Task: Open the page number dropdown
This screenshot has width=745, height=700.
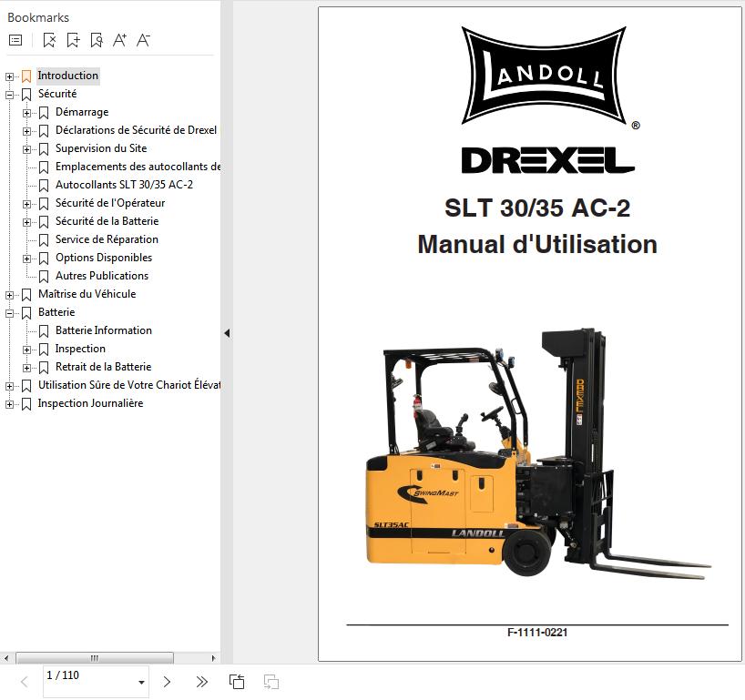Action: (141, 682)
